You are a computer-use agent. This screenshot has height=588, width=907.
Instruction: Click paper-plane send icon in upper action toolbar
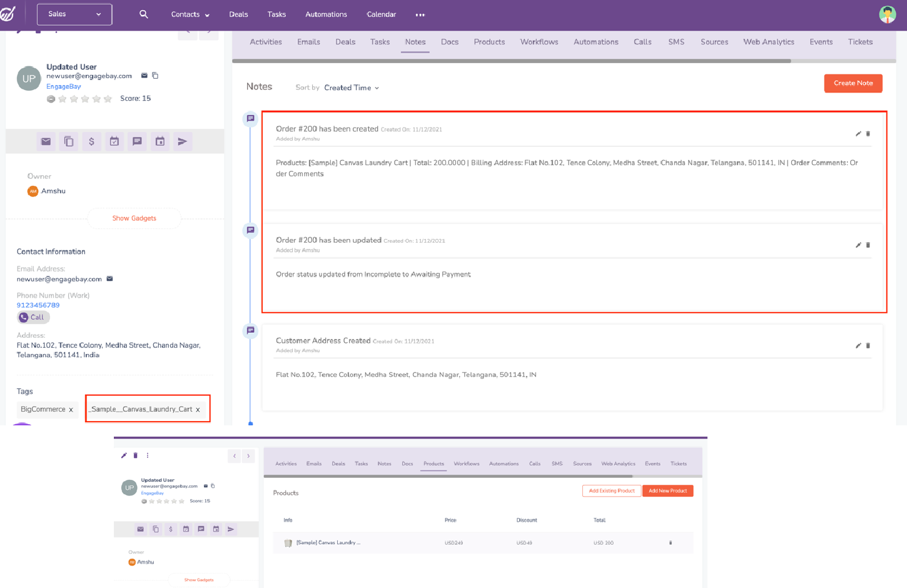click(183, 141)
